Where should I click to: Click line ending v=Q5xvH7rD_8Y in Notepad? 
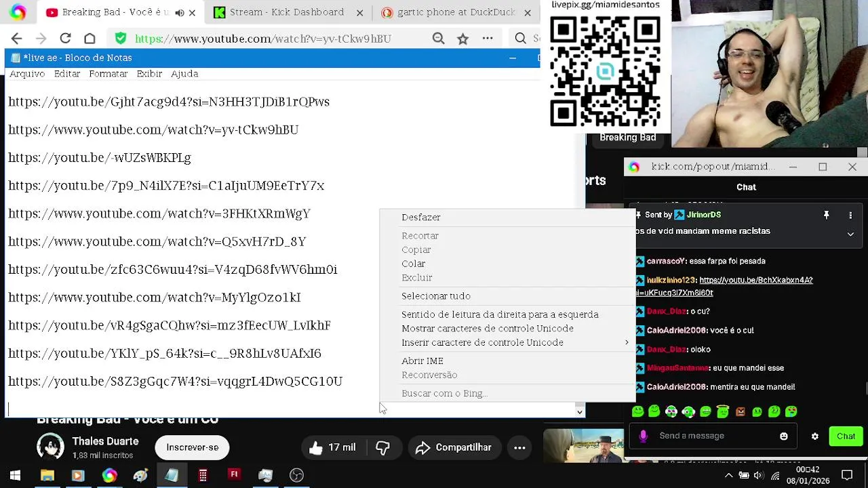157,242
